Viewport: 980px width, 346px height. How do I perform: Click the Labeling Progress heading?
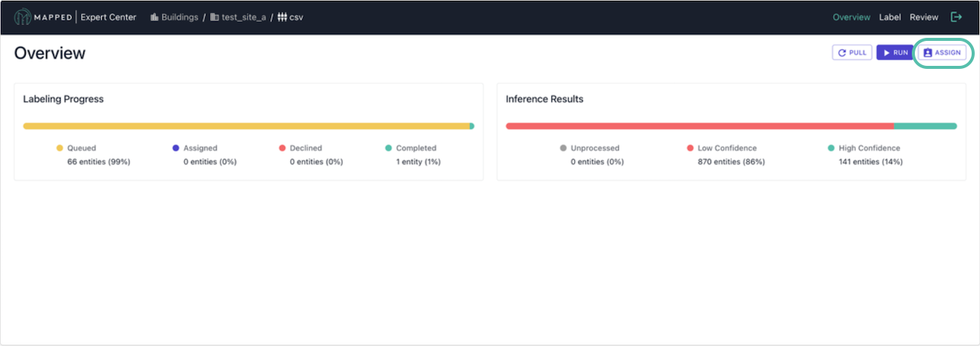pyautogui.click(x=64, y=99)
